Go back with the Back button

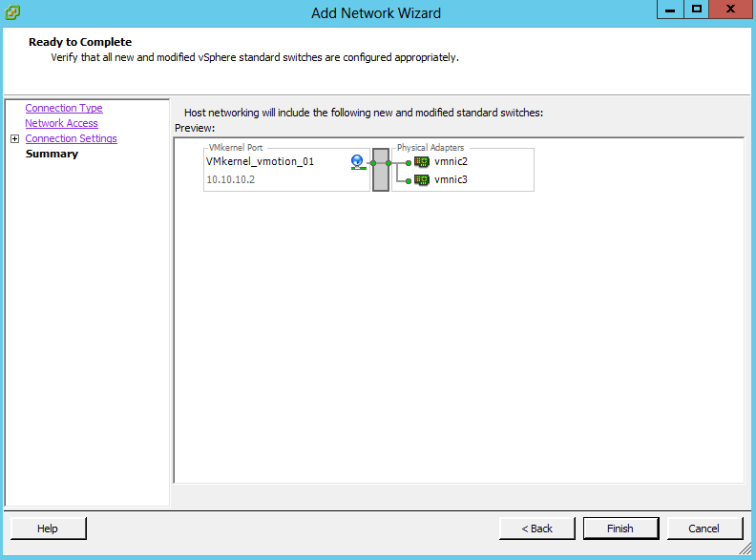tap(537, 529)
